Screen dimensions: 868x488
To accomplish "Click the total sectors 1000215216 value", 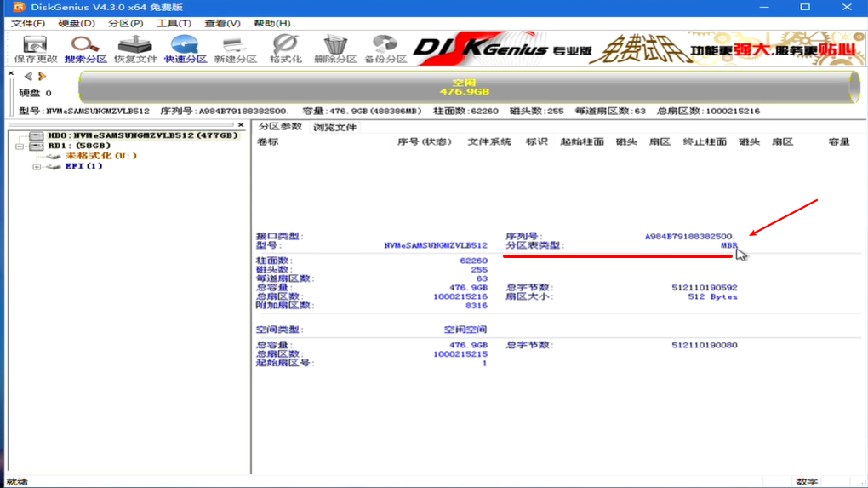I will 460,296.
